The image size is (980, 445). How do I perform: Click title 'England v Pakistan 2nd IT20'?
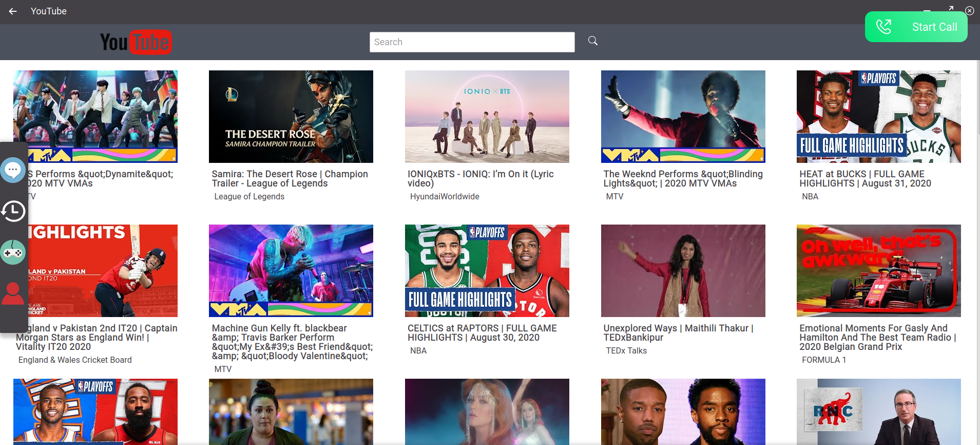point(98,338)
